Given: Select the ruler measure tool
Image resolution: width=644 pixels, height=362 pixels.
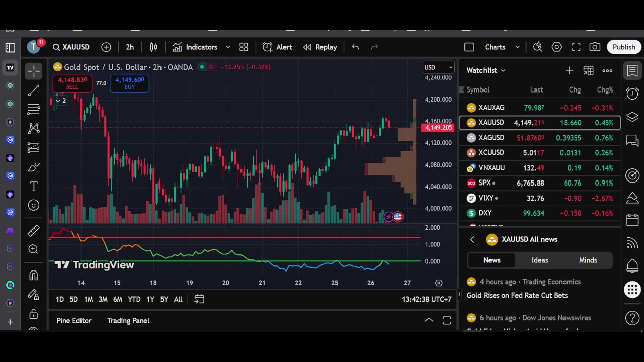Looking at the screenshot, I should 34,231.
